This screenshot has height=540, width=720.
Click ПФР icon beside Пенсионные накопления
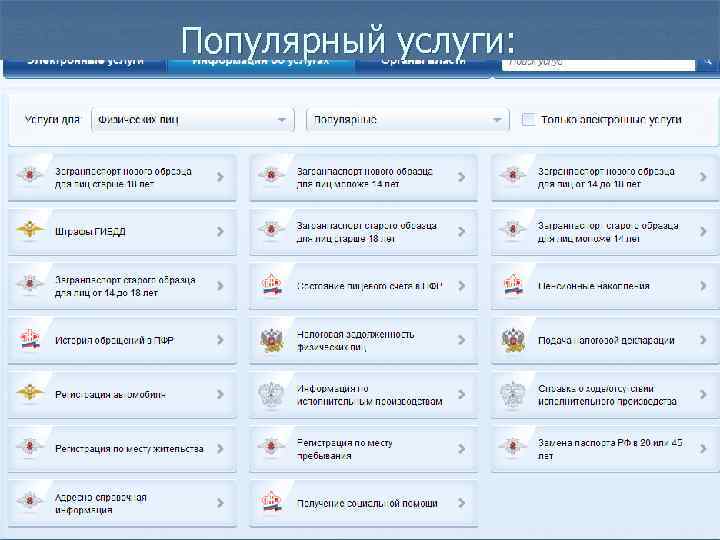(x=513, y=285)
